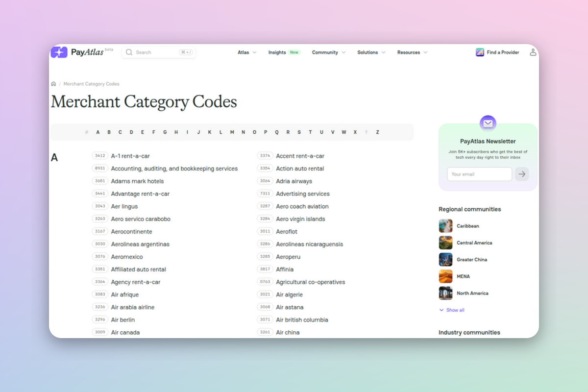Submit email with the arrow button
This screenshot has width=588, height=392.
tap(522, 174)
